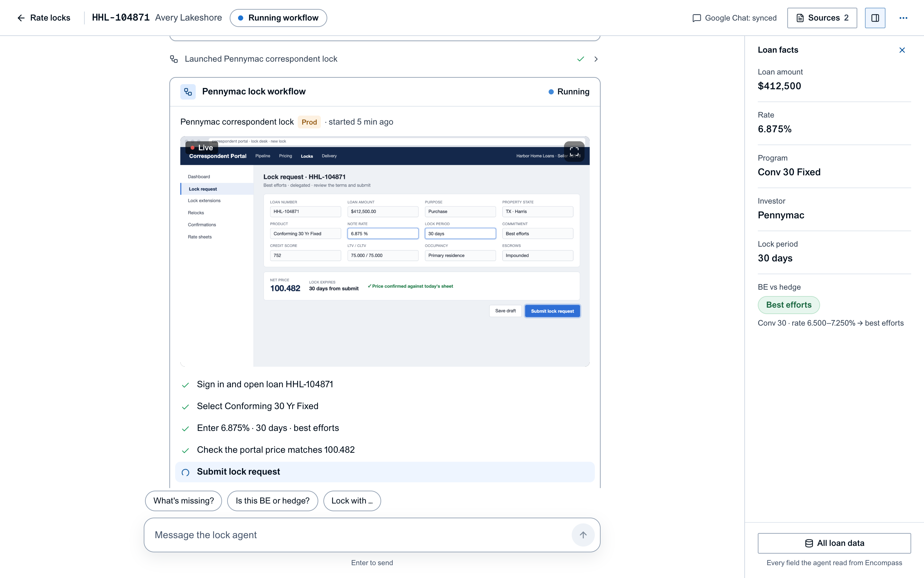
Task: Click the Best efforts badge
Action: tap(789, 305)
